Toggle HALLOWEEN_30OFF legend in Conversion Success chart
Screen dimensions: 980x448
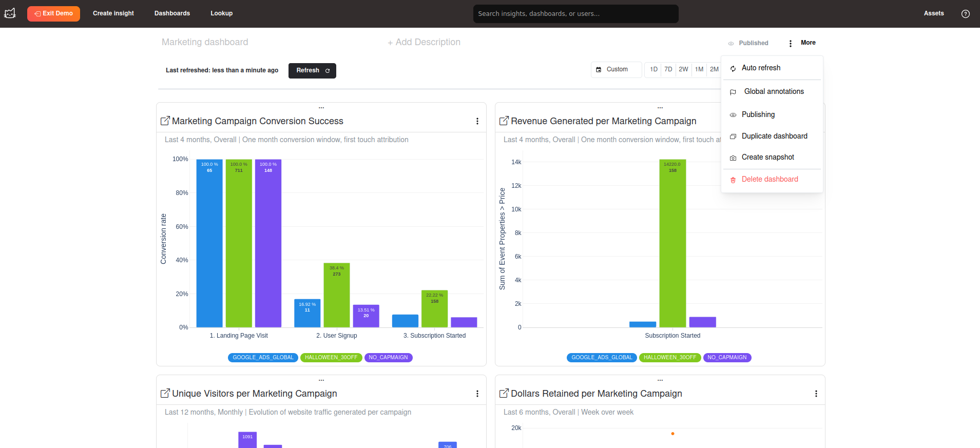click(x=331, y=358)
